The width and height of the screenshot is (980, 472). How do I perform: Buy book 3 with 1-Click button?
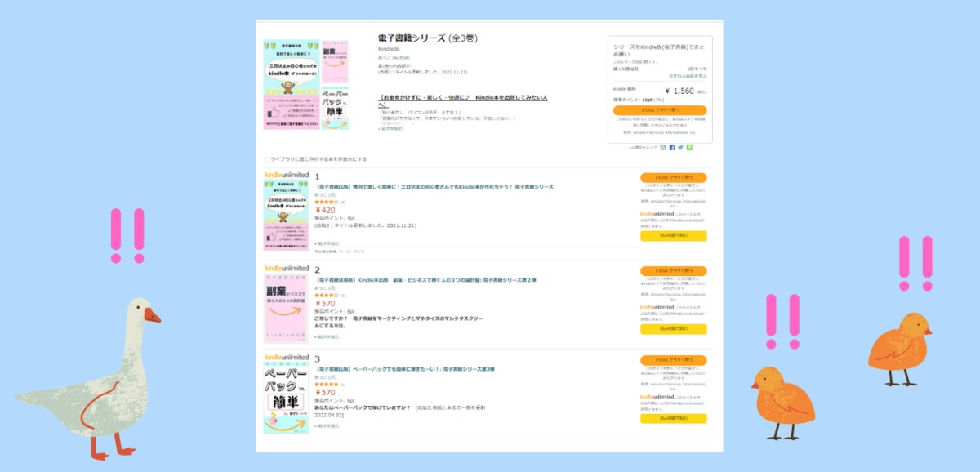tap(673, 360)
